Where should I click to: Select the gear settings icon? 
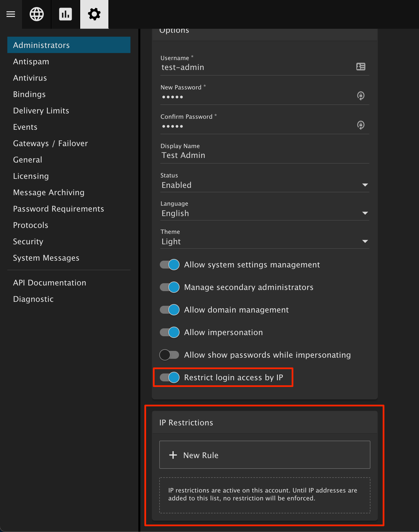click(94, 14)
